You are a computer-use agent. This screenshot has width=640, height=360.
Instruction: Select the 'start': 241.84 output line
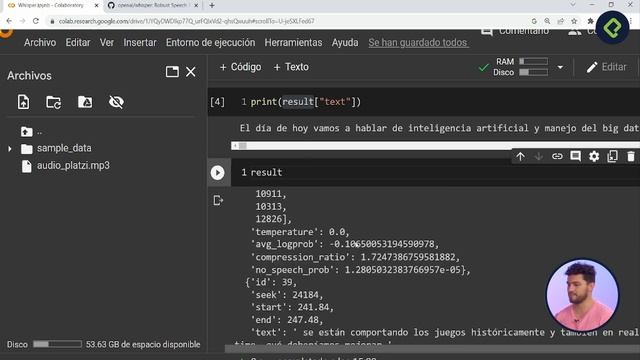coord(292,307)
